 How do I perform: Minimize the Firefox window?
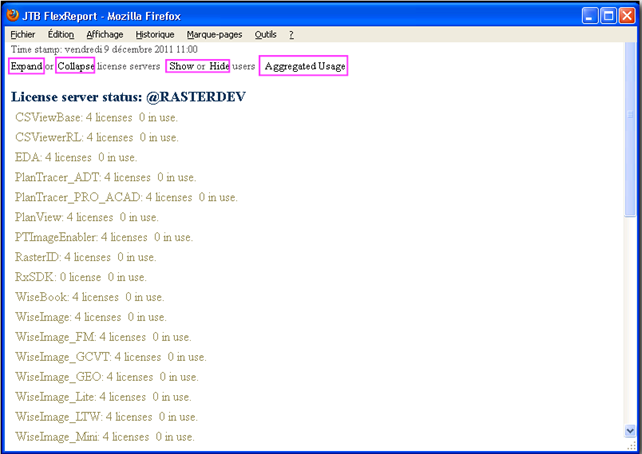tap(590, 16)
